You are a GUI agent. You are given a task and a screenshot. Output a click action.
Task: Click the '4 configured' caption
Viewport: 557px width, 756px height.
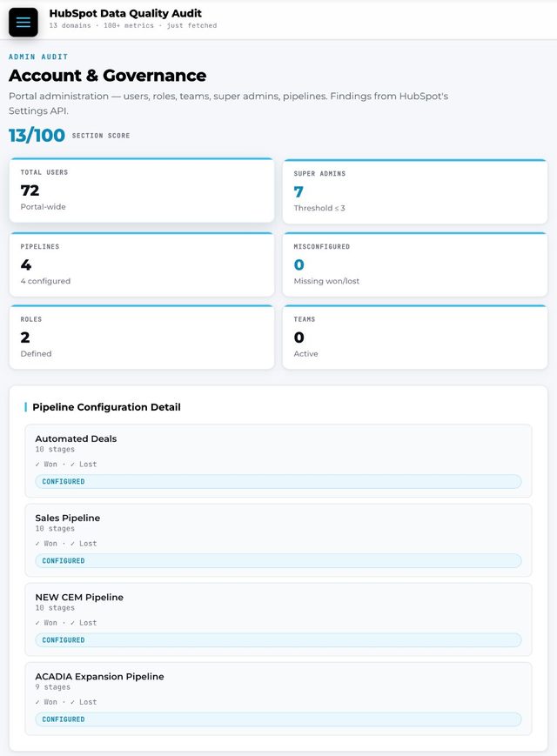[45, 281]
